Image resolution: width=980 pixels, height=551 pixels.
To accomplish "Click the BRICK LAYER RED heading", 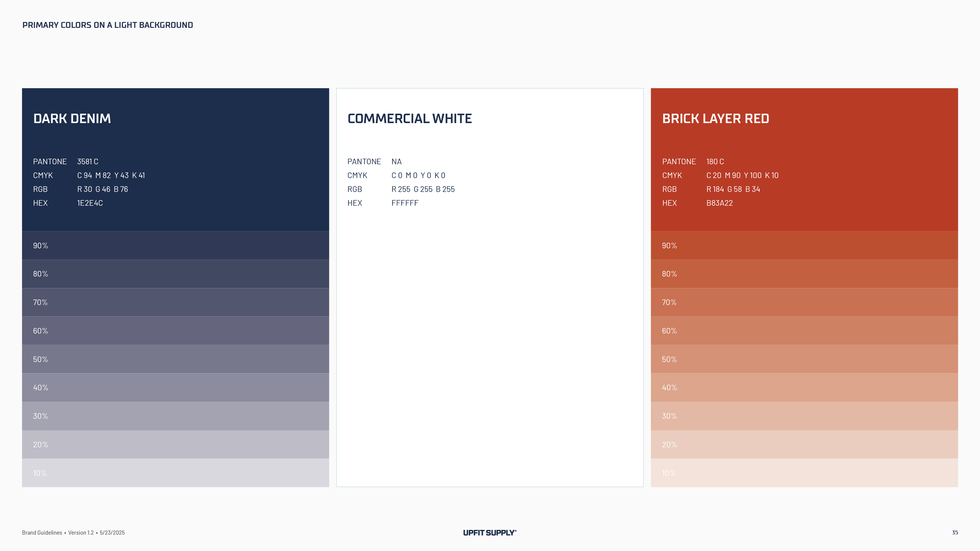I will click(x=716, y=118).
